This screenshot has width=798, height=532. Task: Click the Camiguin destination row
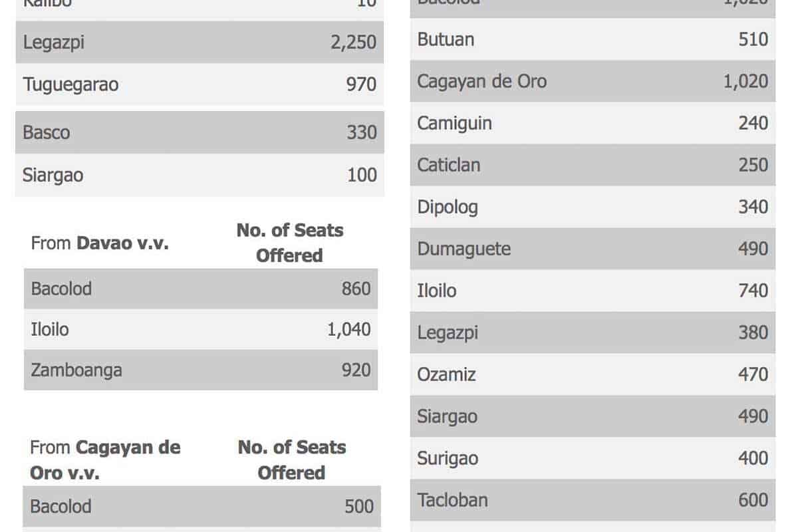point(593,123)
